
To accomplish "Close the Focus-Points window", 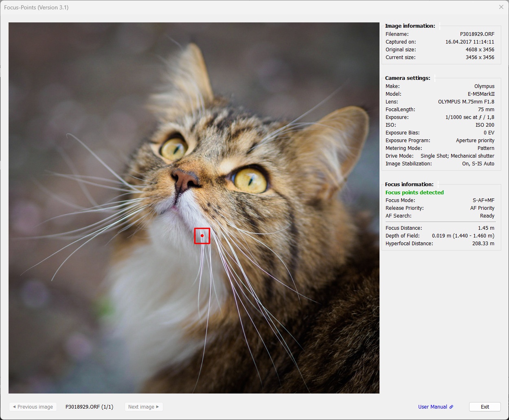I will coord(501,7).
